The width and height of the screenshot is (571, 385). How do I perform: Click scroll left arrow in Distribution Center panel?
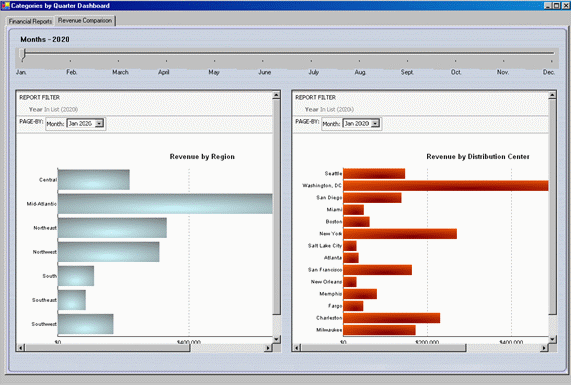click(x=297, y=348)
